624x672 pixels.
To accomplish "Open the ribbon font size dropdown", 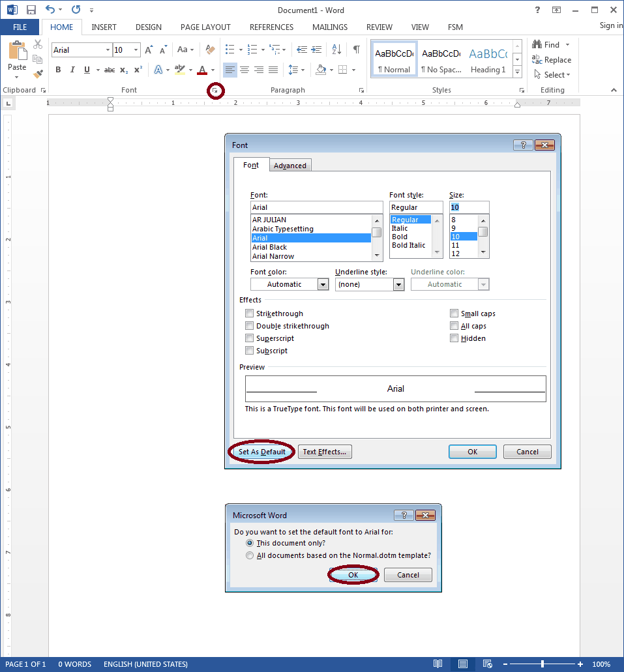I will (136, 50).
